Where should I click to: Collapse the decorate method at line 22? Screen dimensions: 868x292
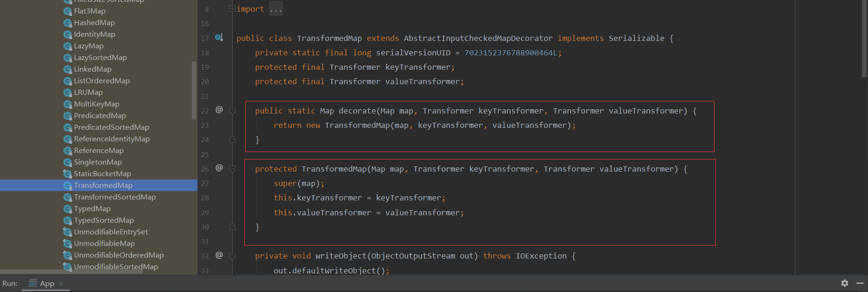232,111
